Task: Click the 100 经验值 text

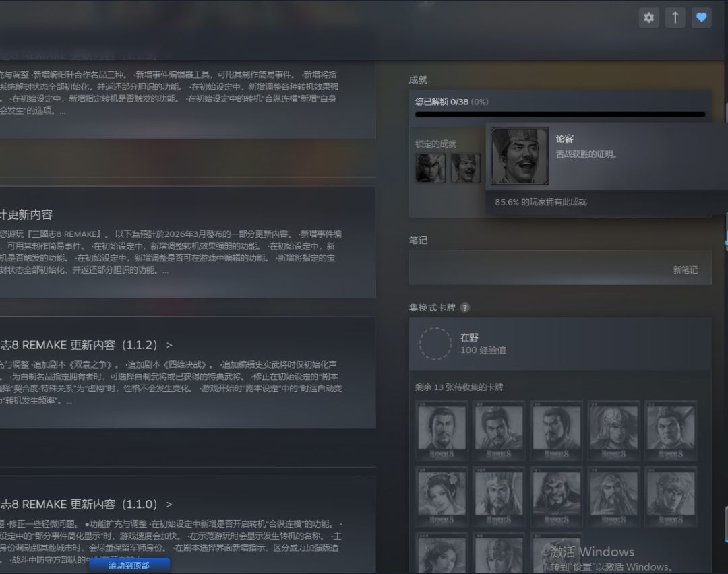Action: click(483, 350)
